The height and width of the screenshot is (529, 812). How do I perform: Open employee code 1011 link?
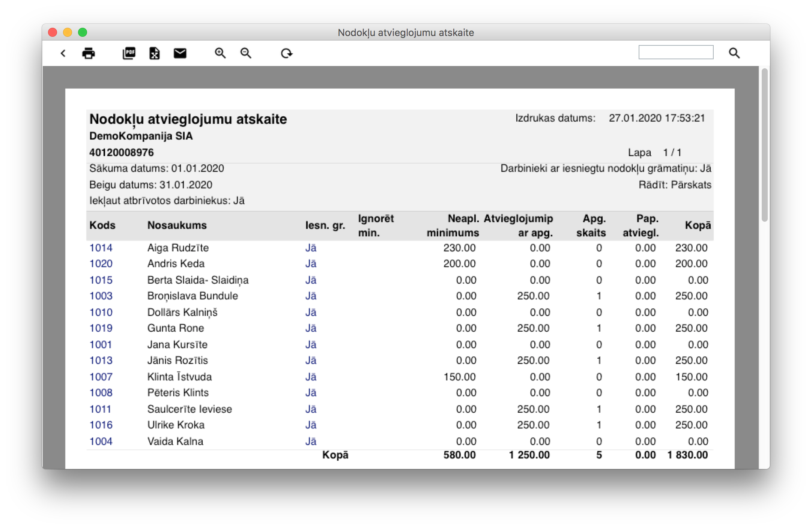[x=100, y=409]
